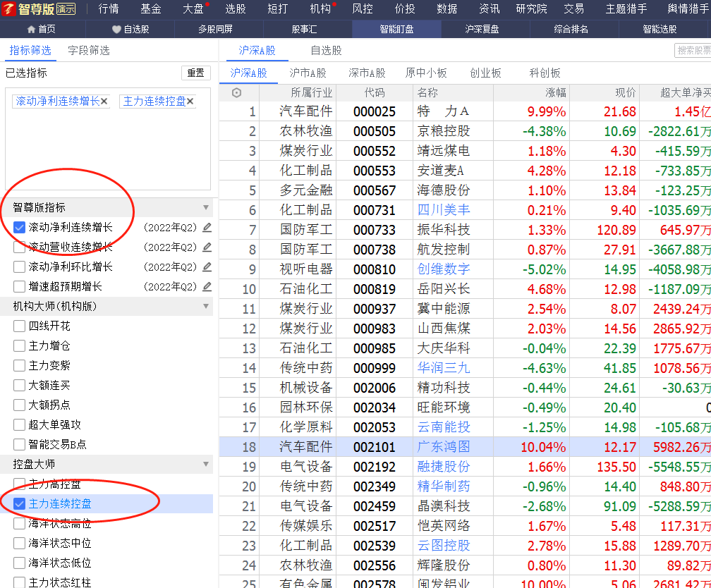Switch to the 沪深复盘 tab
Image resolution: width=711 pixels, height=588 pixels.
[482, 30]
